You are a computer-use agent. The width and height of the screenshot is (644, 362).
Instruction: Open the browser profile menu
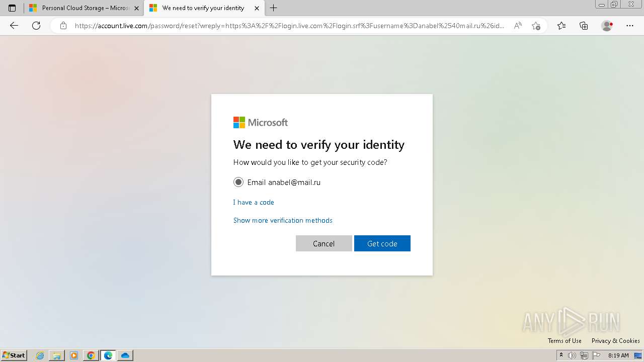[607, 26]
